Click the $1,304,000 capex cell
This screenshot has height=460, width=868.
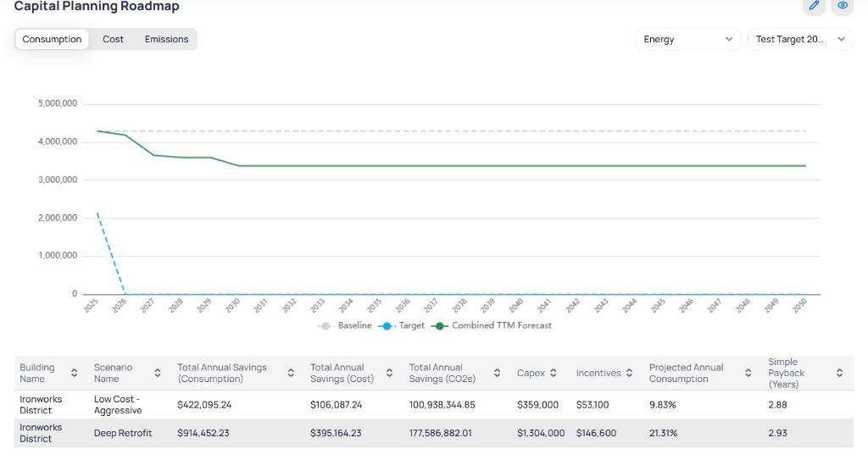[541, 433]
